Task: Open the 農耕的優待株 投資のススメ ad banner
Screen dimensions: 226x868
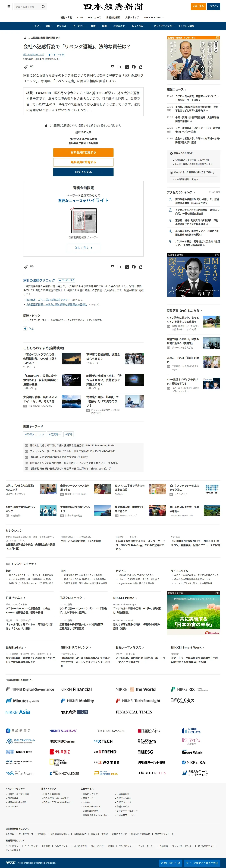Action: coord(194,58)
